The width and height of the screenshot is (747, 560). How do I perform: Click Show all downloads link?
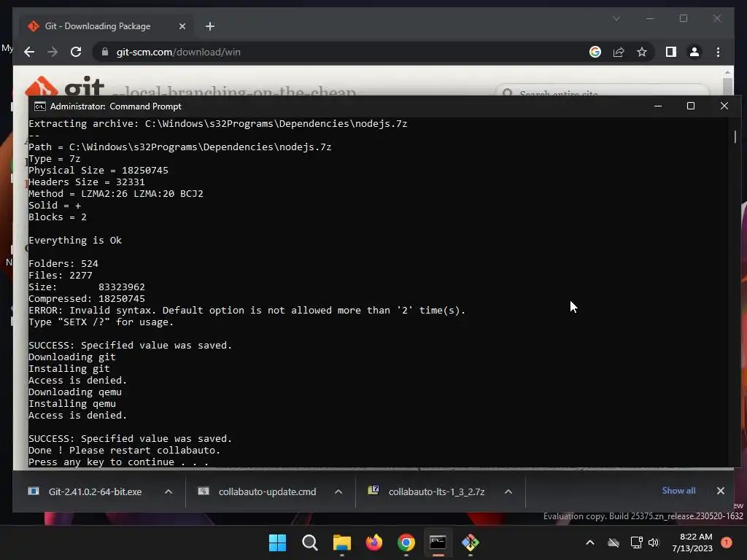[678, 491]
